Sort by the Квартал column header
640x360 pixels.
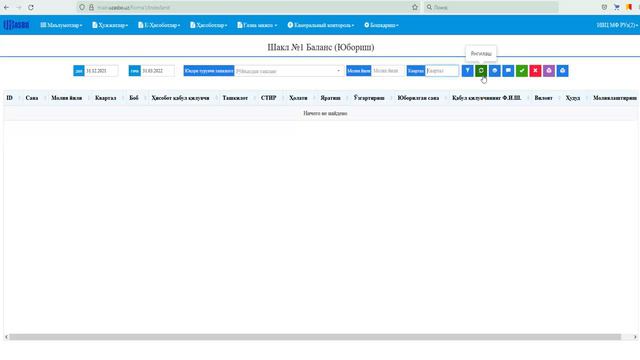point(105,98)
